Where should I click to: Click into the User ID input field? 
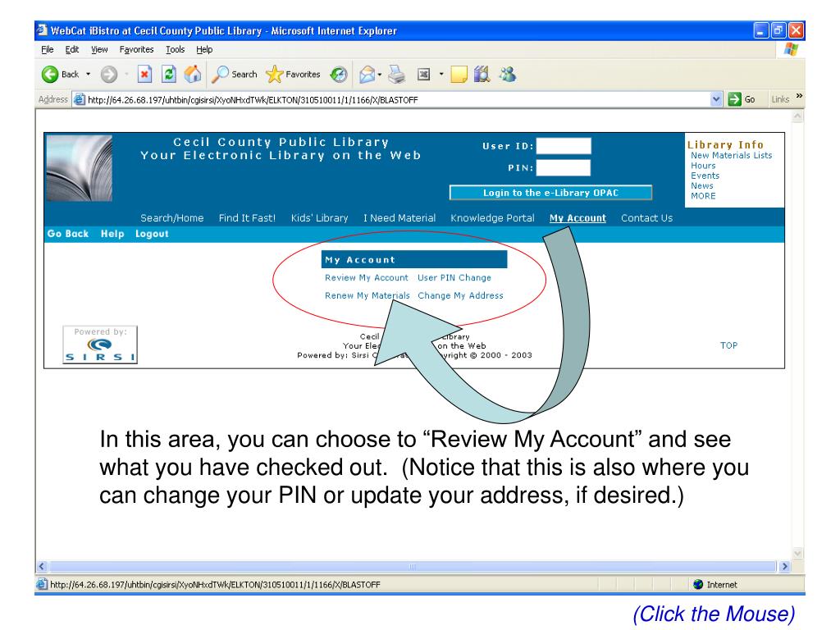click(x=564, y=146)
